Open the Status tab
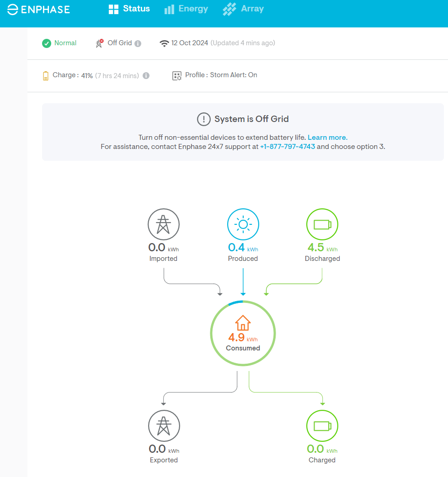448x477 pixels. coord(129,9)
